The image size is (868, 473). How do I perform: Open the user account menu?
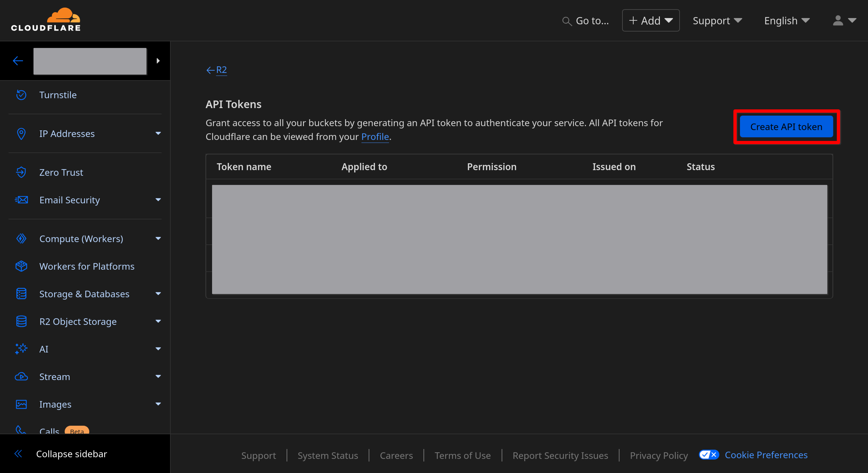click(x=844, y=21)
